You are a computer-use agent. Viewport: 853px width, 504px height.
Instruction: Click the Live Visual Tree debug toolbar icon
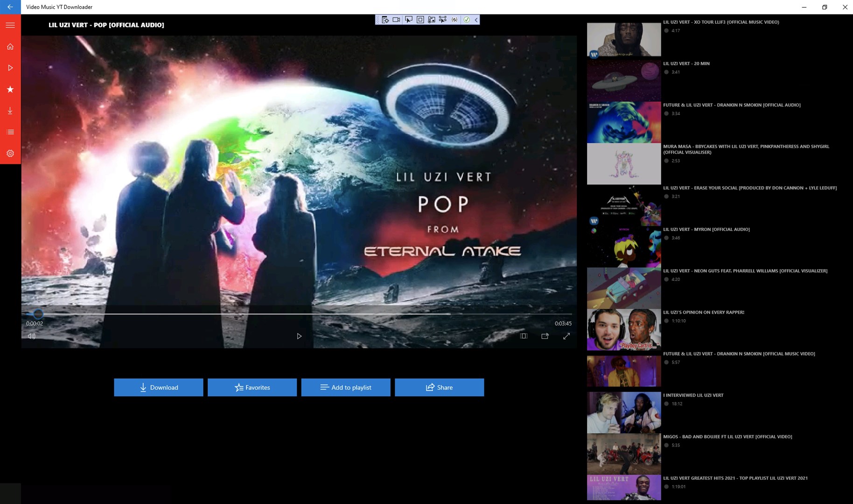point(385,20)
